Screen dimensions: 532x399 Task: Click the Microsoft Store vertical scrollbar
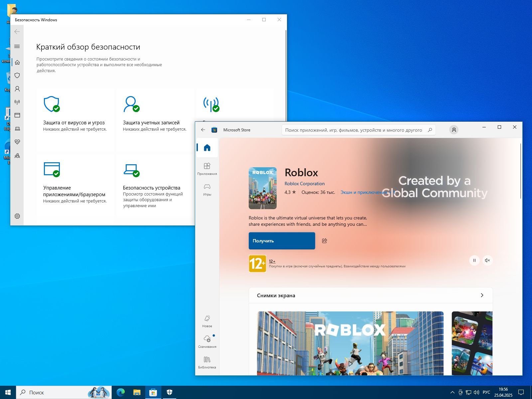pos(521,171)
